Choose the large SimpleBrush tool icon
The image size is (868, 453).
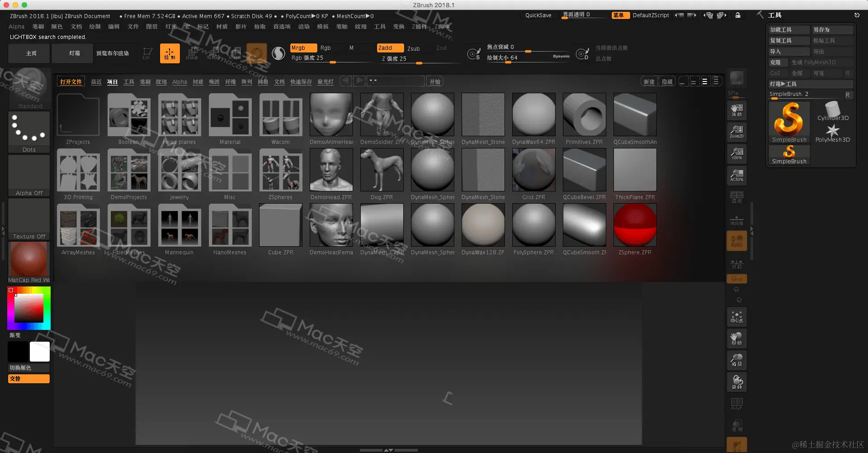tap(789, 122)
